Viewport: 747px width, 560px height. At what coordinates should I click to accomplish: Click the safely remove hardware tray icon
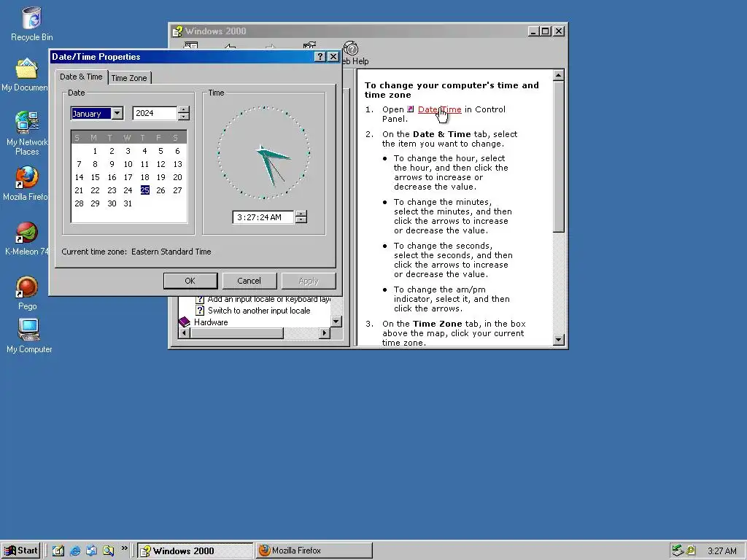coord(678,551)
